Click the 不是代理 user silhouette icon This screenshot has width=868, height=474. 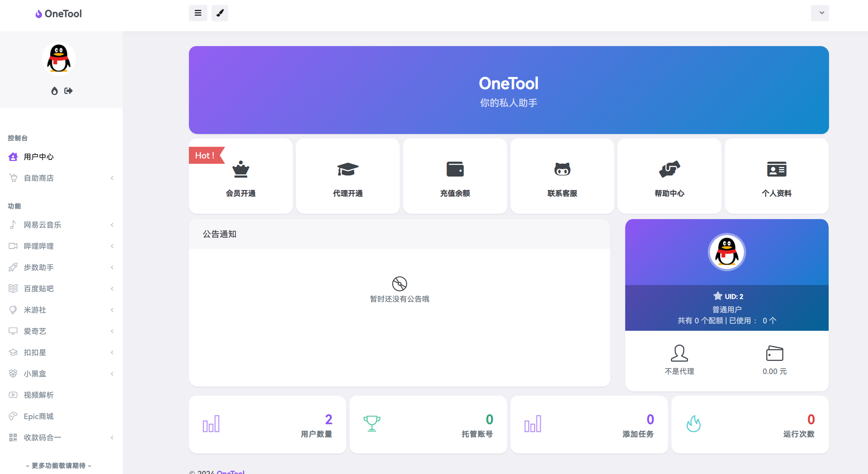(x=679, y=353)
